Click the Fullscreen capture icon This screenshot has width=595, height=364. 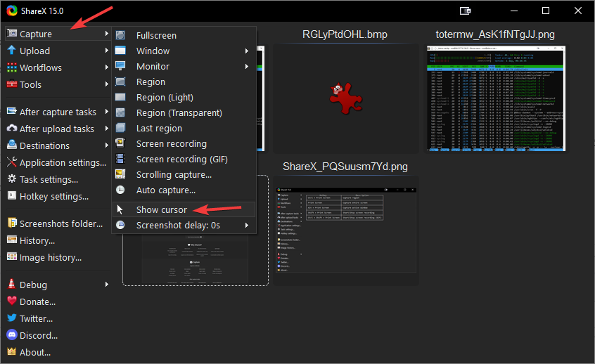(x=120, y=35)
